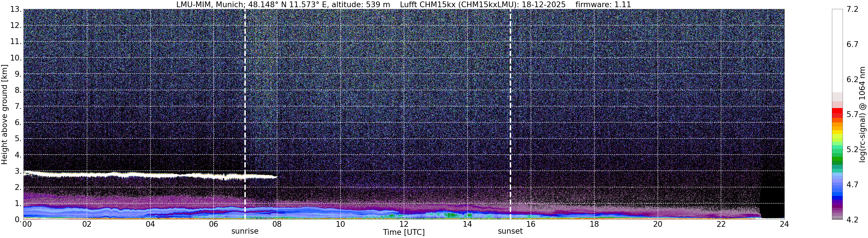The width and height of the screenshot is (868, 238).
Task: Click the 'sunset' label below the time axis
Action: pos(510,231)
